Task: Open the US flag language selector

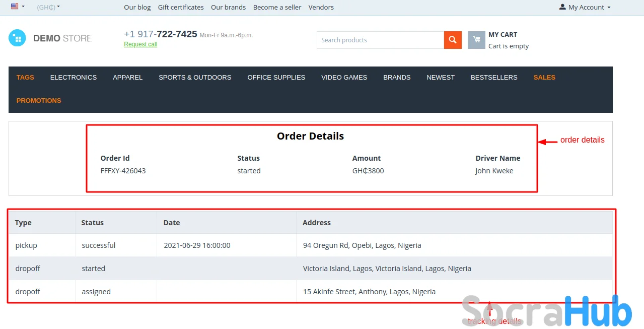Action: tap(18, 7)
